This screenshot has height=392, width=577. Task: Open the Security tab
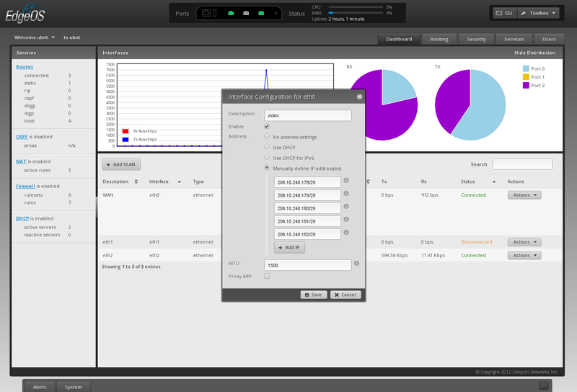coord(476,39)
